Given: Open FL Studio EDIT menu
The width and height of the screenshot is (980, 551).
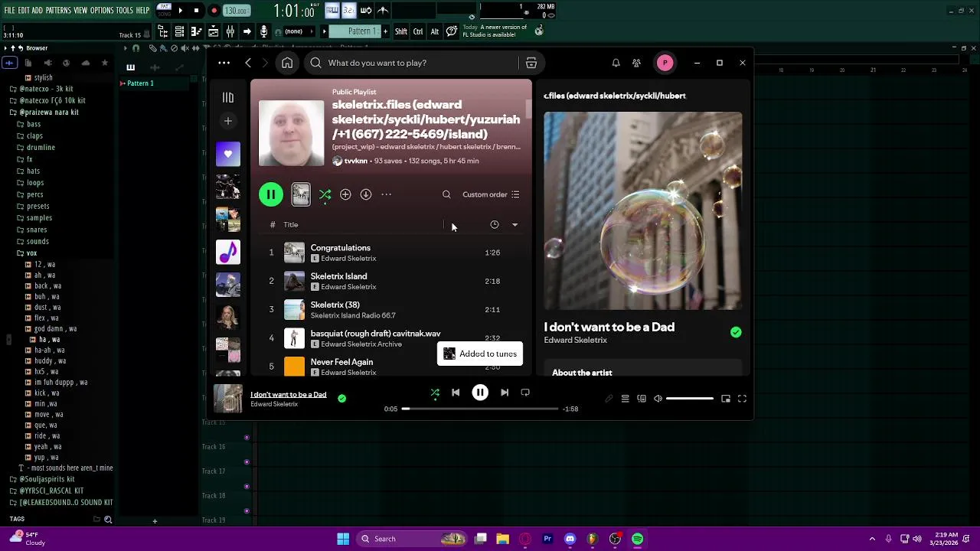Looking at the screenshot, I should coord(24,10).
